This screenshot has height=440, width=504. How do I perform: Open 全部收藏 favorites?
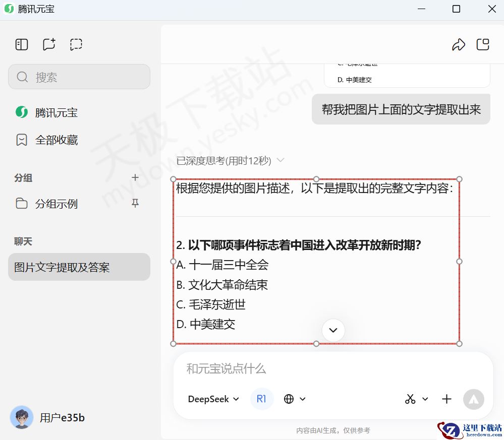coord(58,140)
